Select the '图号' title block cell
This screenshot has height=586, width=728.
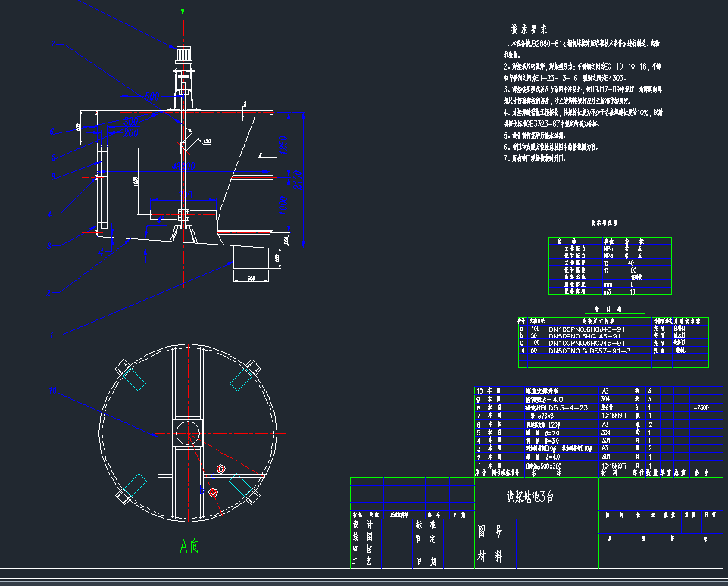tap(489, 531)
